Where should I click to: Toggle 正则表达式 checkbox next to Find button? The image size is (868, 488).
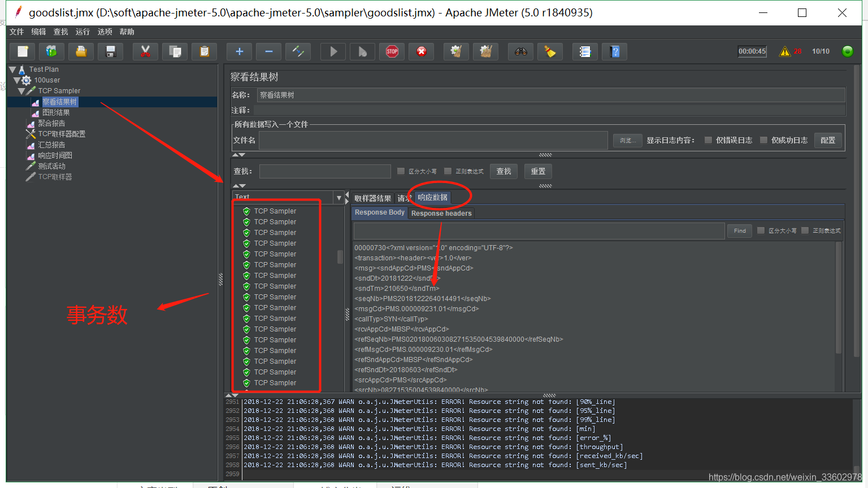click(x=805, y=230)
